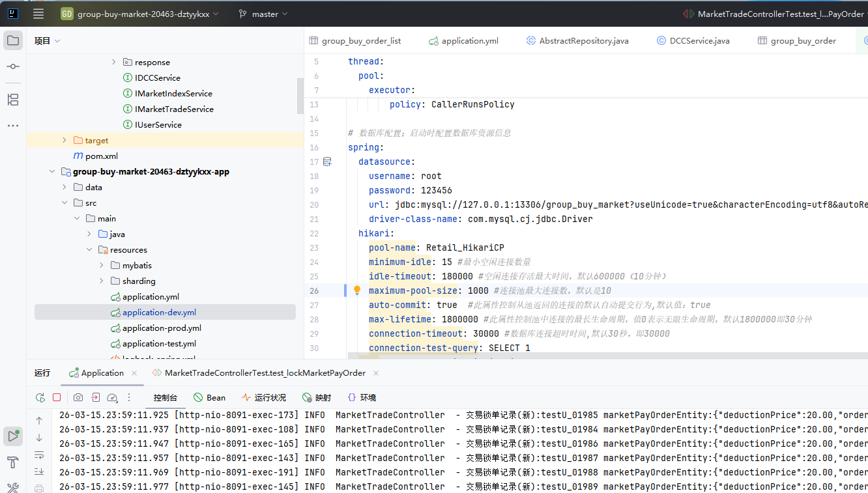
Task: Close the Application run tab
Action: click(134, 373)
